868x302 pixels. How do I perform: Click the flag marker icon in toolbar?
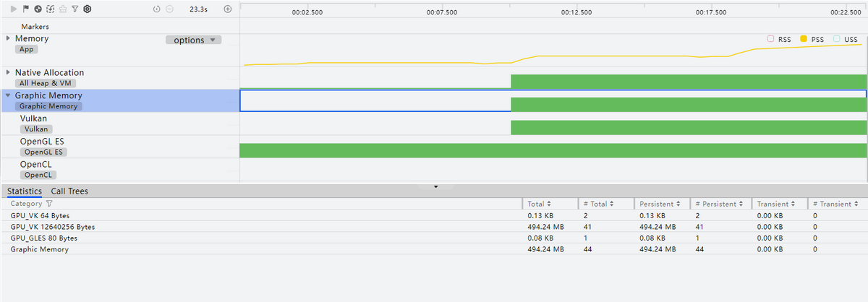(x=25, y=9)
